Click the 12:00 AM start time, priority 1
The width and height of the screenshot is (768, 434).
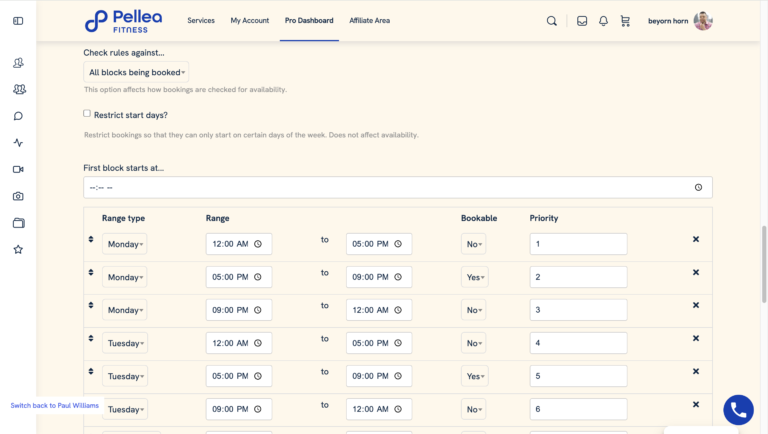coord(239,244)
